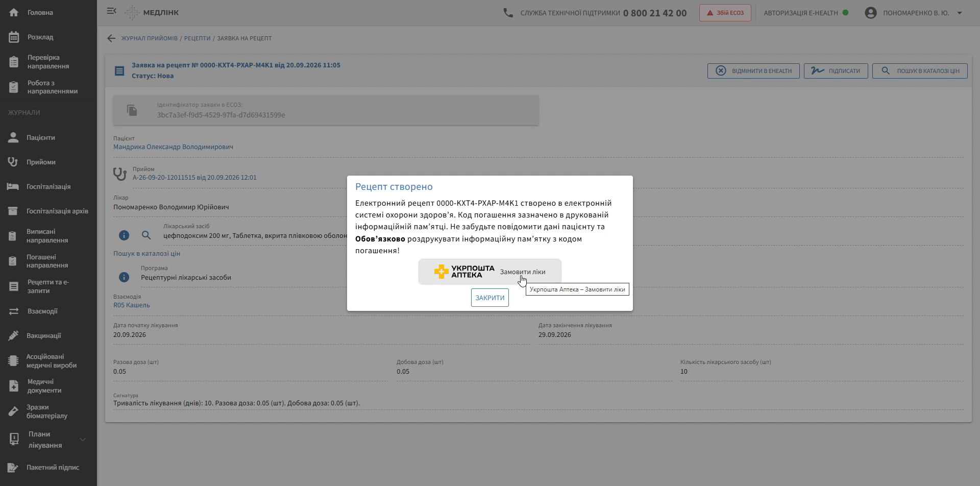Click the ЗАКРИТИ button in the dialog
The width and height of the screenshot is (980, 486).
click(x=490, y=298)
